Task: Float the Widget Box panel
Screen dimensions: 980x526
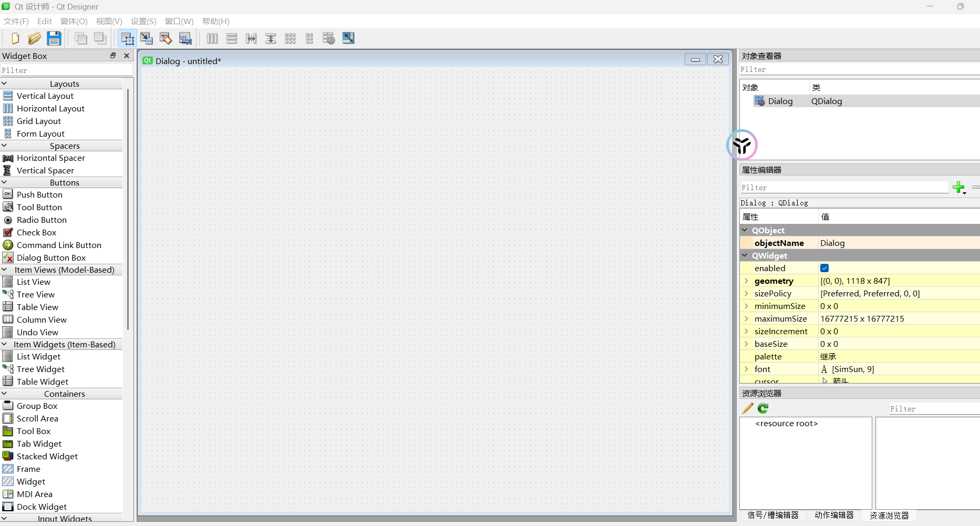Action: (x=113, y=56)
